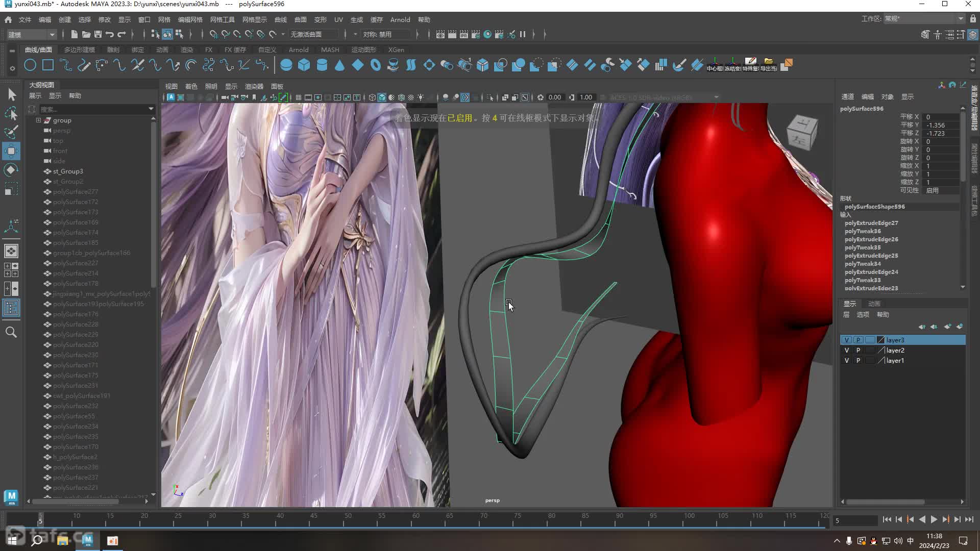Select polyExtrudeEdge27 input node
This screenshot has height=551, width=980.
click(871, 223)
